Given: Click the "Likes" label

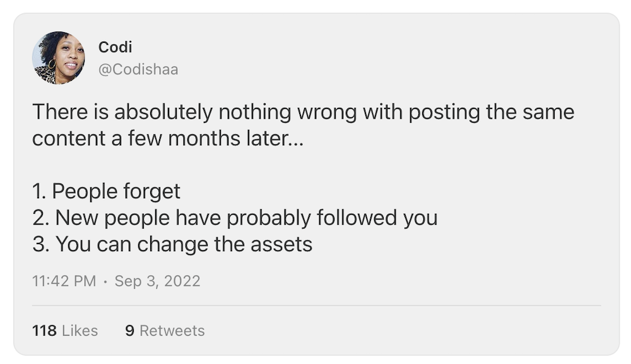Looking at the screenshot, I should tap(80, 331).
